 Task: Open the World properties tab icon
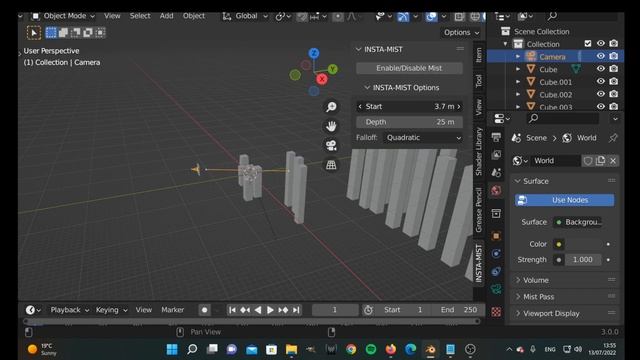[x=496, y=191]
